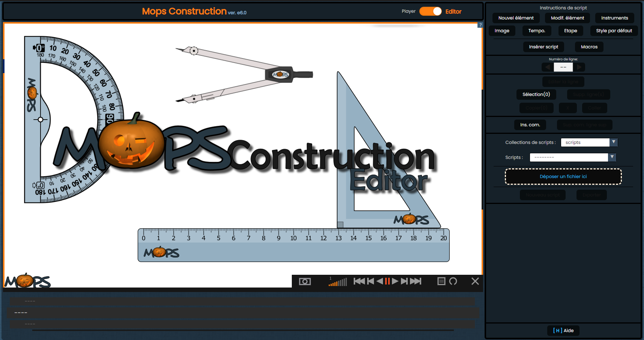Adjust the playback speed level bars
644x340 pixels.
338,282
